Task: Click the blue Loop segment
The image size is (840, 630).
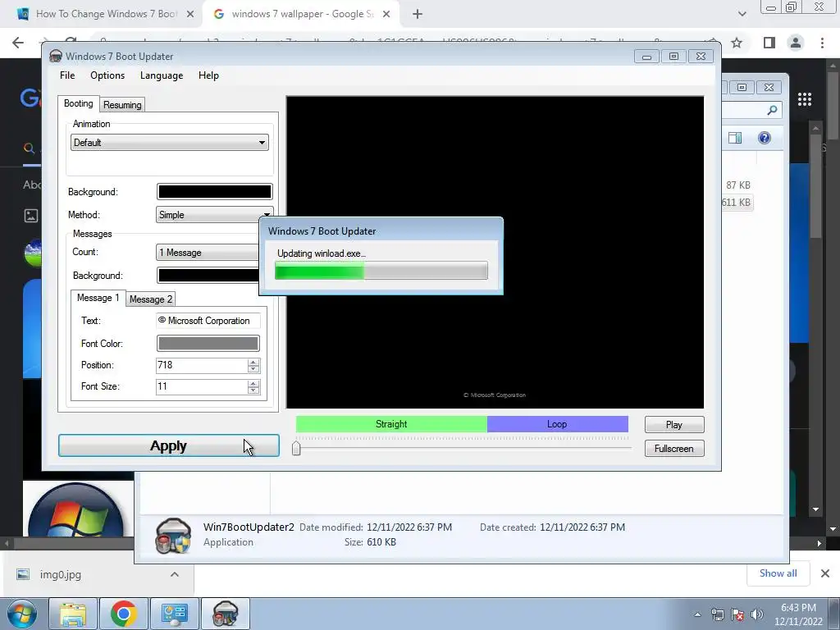Action: click(557, 424)
